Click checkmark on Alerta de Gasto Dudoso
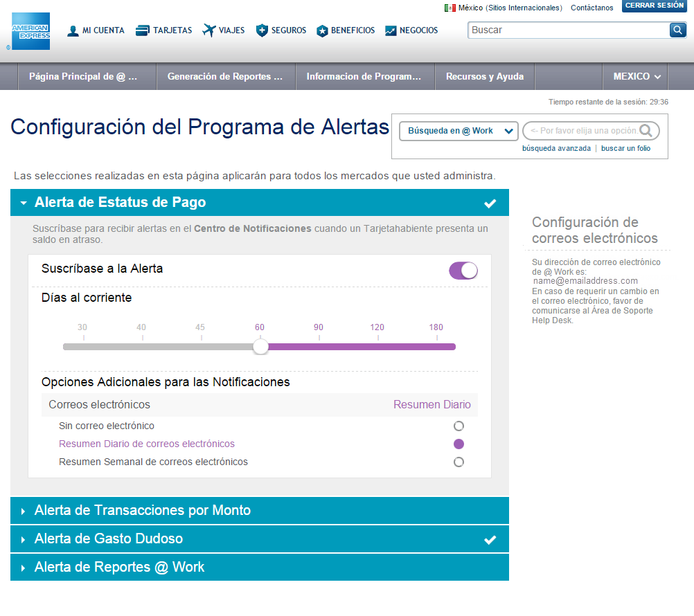This screenshot has width=694, height=616. (x=490, y=540)
